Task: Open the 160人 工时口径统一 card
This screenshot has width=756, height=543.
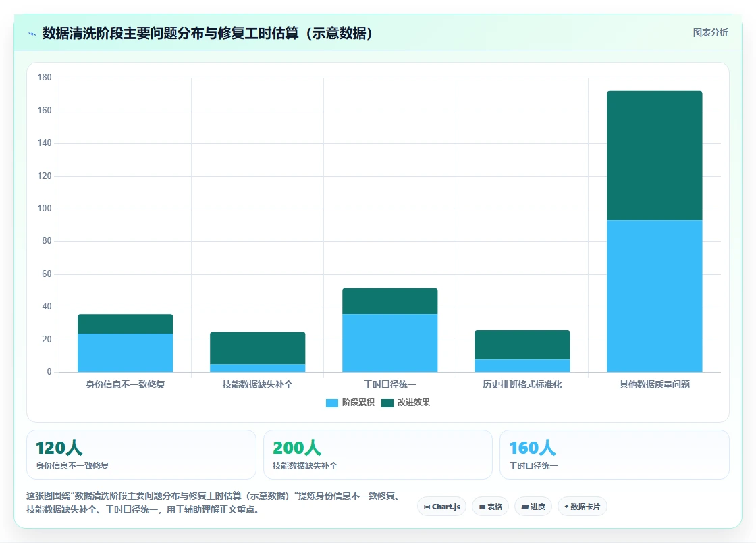Action: [x=614, y=455]
